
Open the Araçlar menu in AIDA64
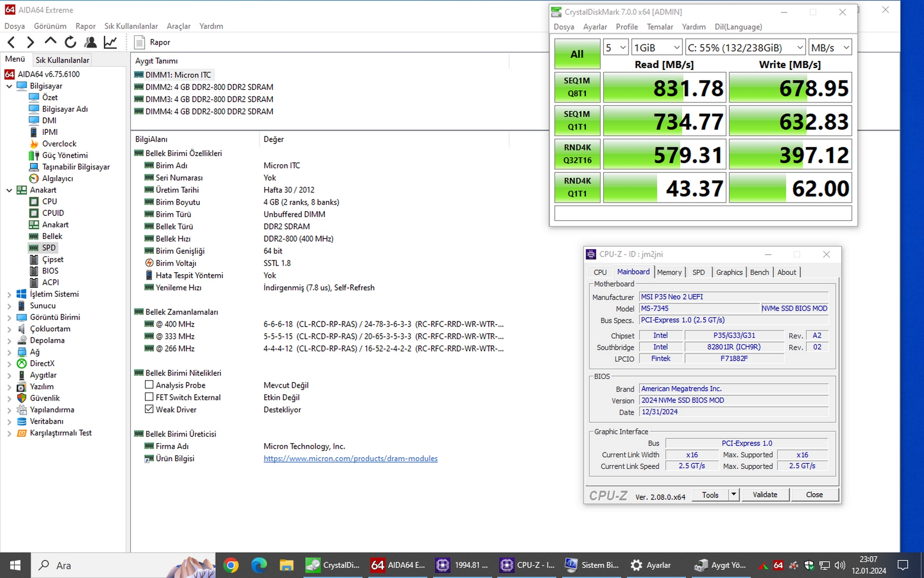[x=178, y=26]
